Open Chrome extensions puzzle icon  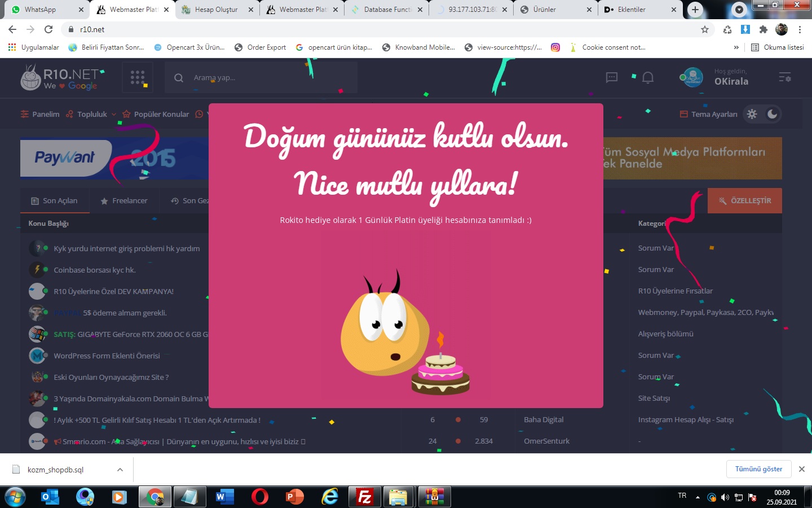tap(764, 29)
